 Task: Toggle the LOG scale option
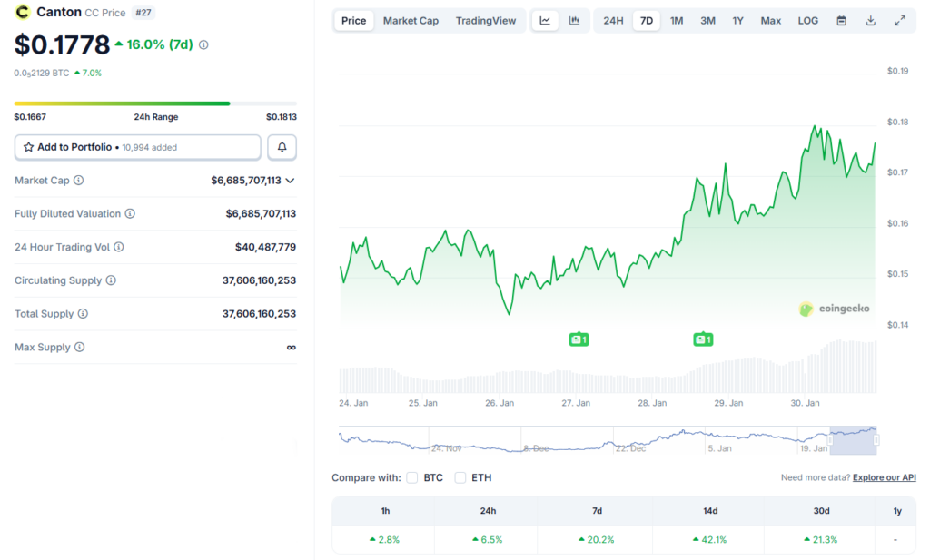click(x=807, y=21)
